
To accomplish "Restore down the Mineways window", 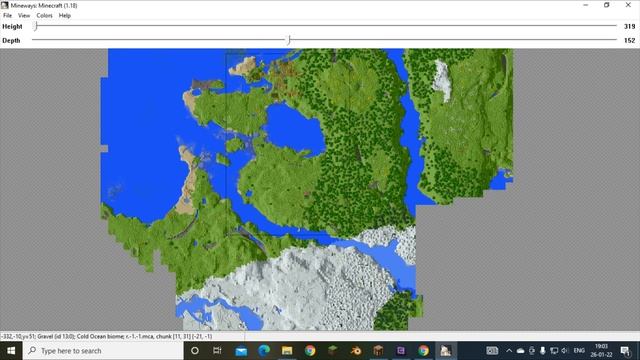I will pos(607,5).
